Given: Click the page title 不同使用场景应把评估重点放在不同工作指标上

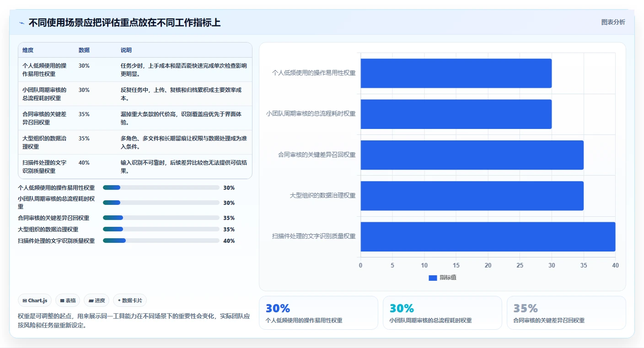Looking at the screenshot, I should 124,22.
